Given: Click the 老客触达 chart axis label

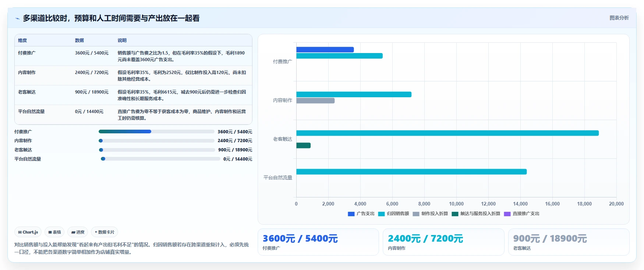Looking at the screenshot, I should coord(283,139).
